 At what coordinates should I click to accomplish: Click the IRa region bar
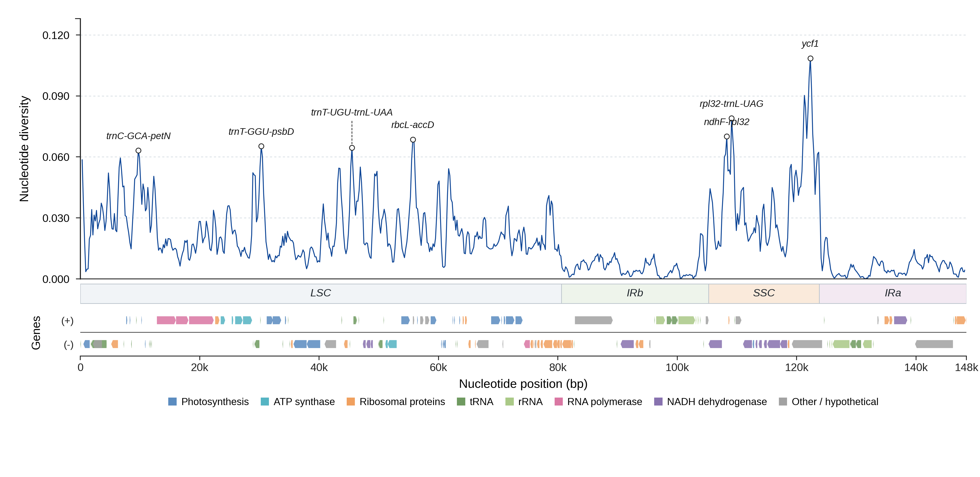tap(892, 293)
